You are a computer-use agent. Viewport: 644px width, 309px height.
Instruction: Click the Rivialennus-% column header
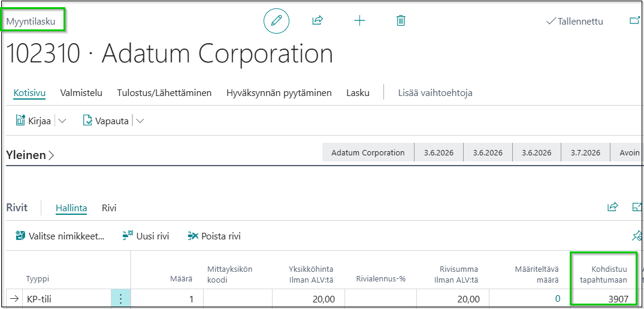[x=380, y=279]
